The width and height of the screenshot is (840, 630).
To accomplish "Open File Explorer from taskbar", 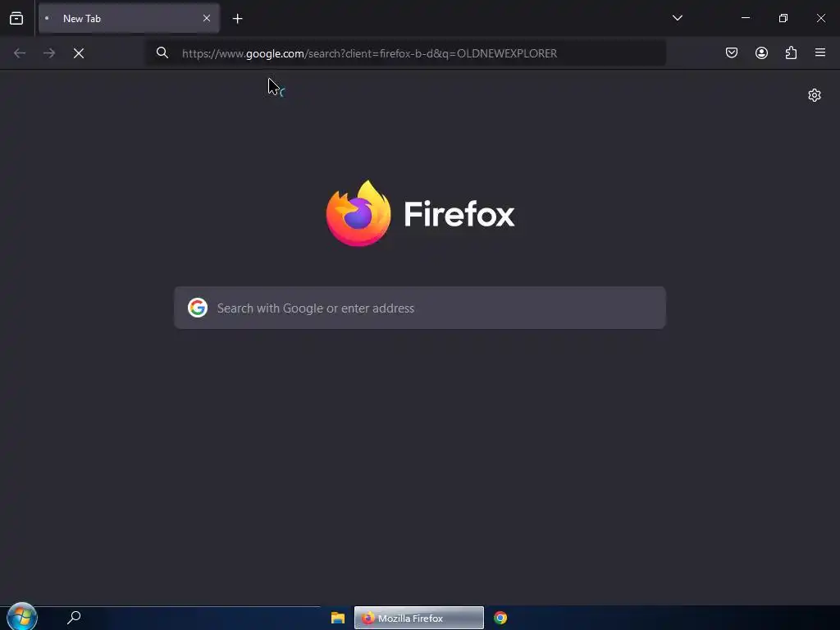I will (337, 618).
